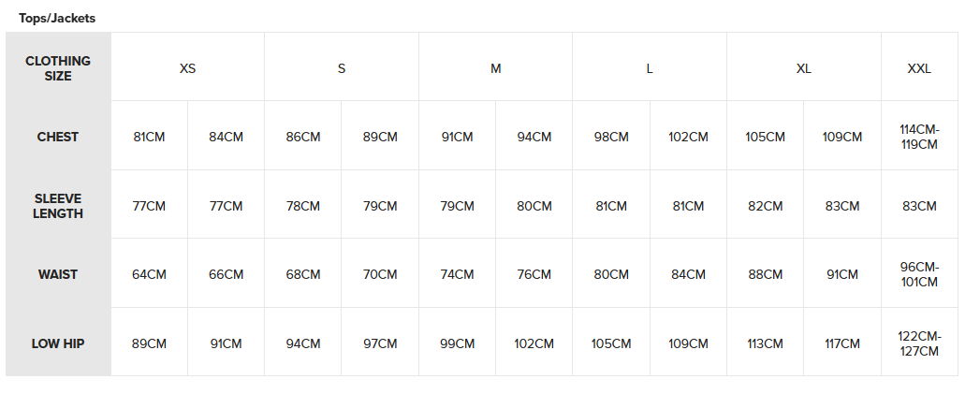This screenshot has width=980, height=394.
Task: Click the 122CM-127CM low hip cell
Action: tap(919, 343)
